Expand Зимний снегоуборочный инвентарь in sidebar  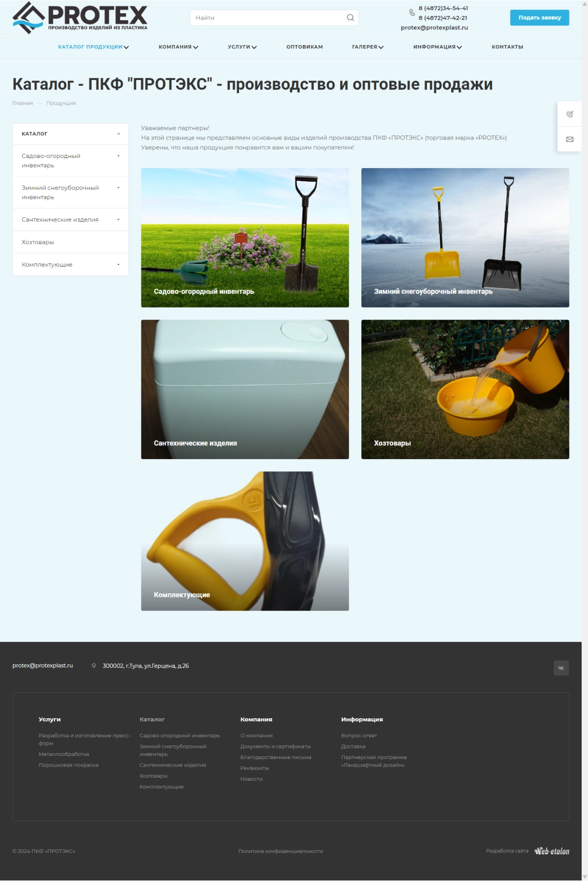(x=119, y=188)
